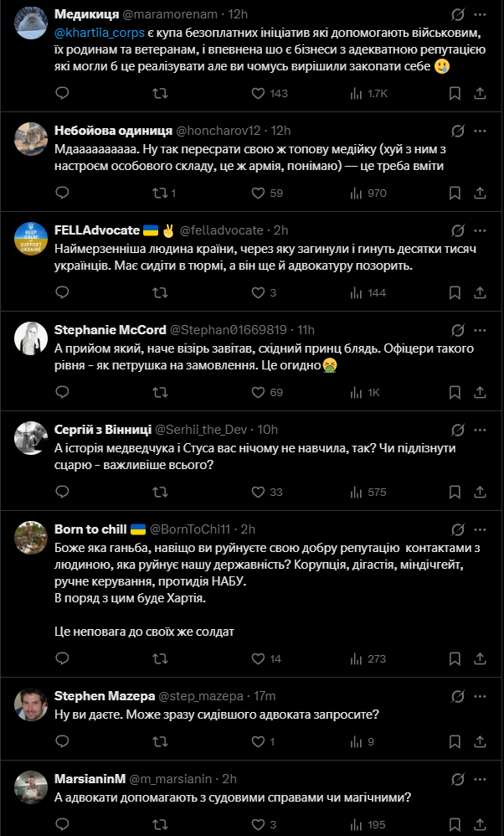The width and height of the screenshot is (504, 836).
Task: Open Stephanie McCord's profile avatar
Action: (x=31, y=338)
